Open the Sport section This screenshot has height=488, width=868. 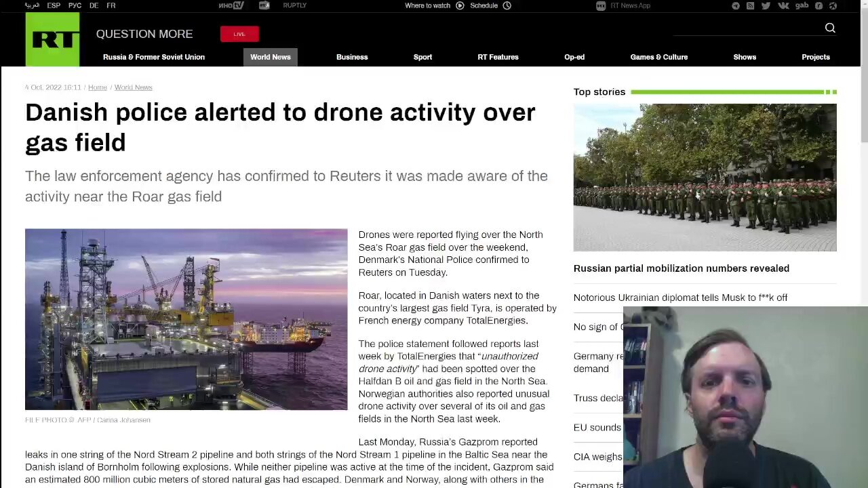tap(422, 57)
